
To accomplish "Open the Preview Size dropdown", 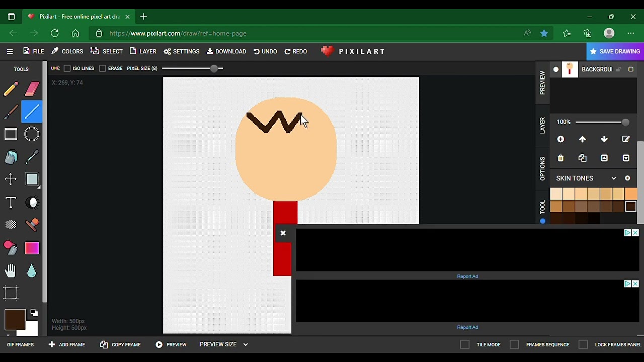I will [224, 344].
